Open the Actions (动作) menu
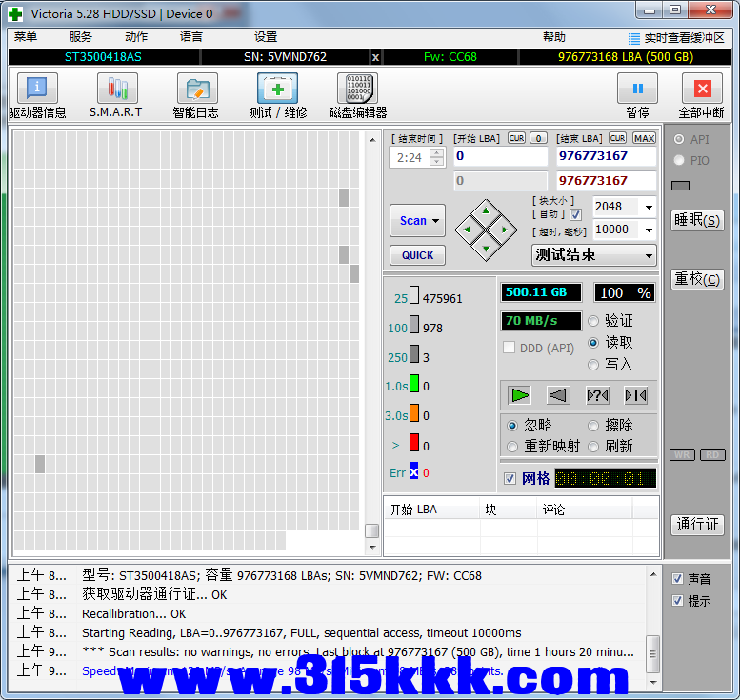This screenshot has height=700, width=740. pos(136,37)
